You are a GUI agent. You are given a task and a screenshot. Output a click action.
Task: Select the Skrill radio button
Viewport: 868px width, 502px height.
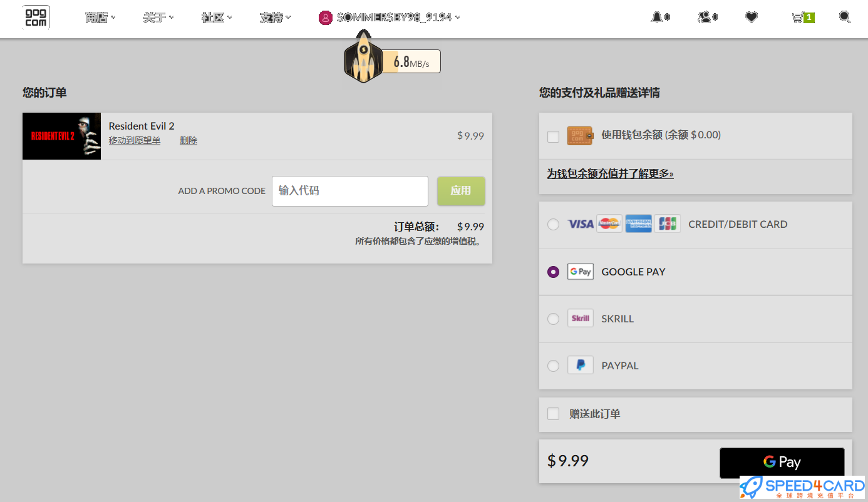pyautogui.click(x=553, y=319)
